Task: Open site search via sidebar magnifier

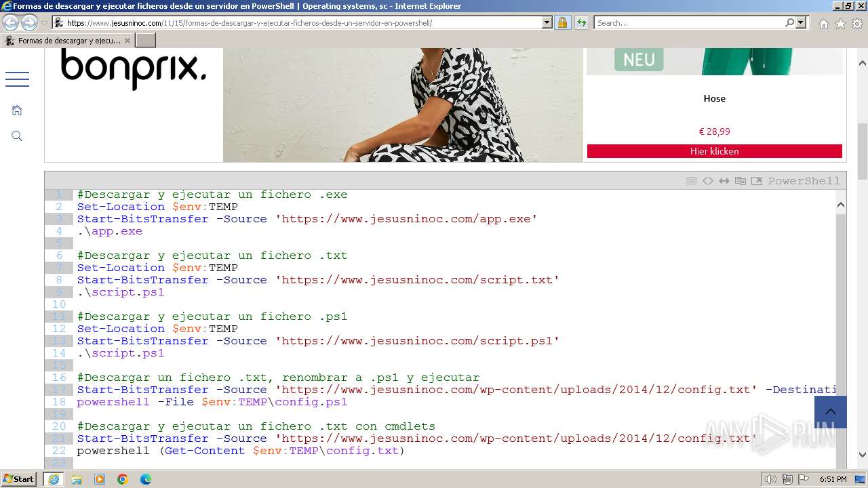Action: (17, 136)
